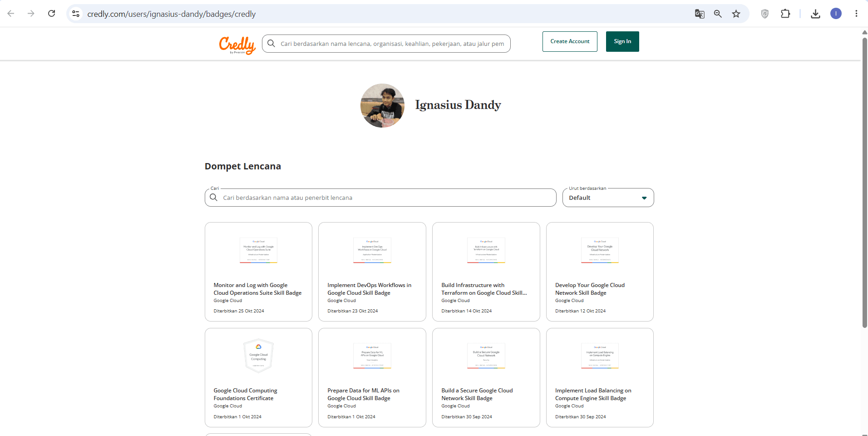Viewport: 868px width, 436px height.
Task: Open Ignasius Dandy's profile photo
Action: click(x=382, y=105)
